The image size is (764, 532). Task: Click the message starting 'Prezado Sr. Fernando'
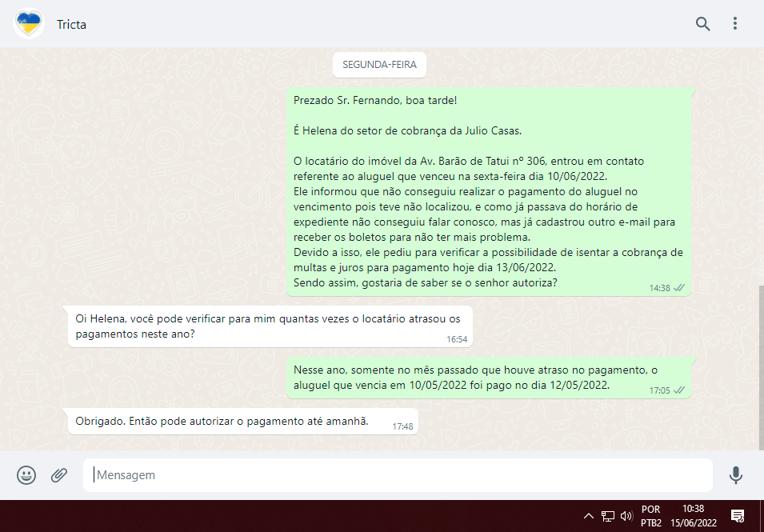tap(488, 192)
